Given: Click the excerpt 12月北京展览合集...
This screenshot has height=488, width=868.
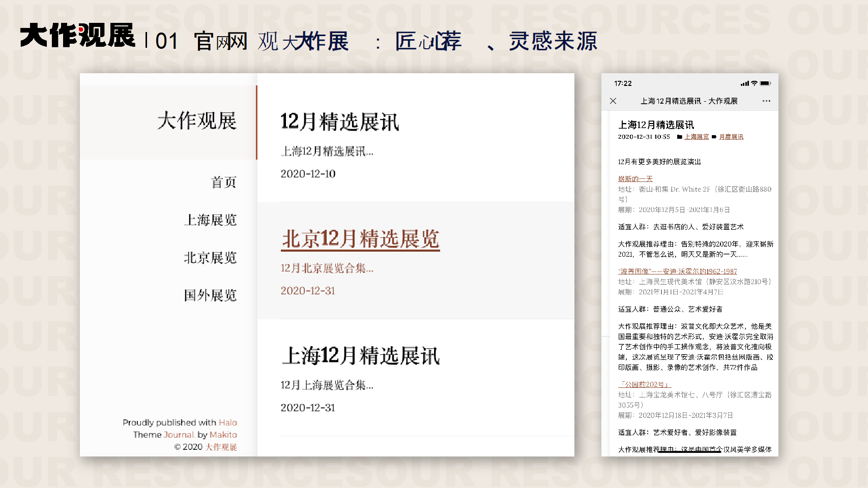Looking at the screenshot, I should point(327,268).
